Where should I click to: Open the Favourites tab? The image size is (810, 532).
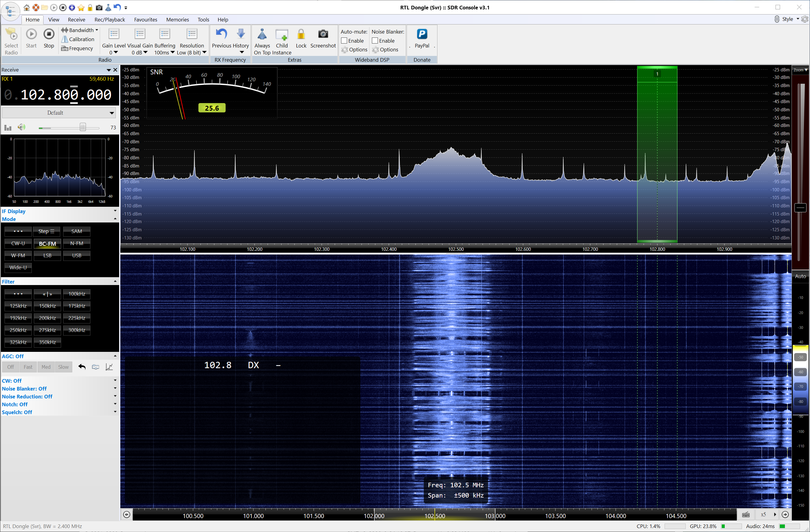click(x=146, y=19)
